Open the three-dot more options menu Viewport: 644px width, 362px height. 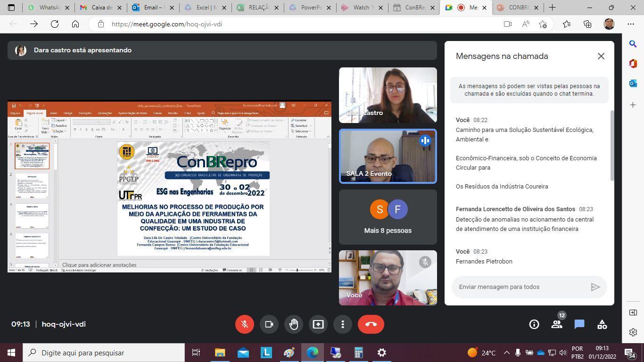pyautogui.click(x=343, y=324)
